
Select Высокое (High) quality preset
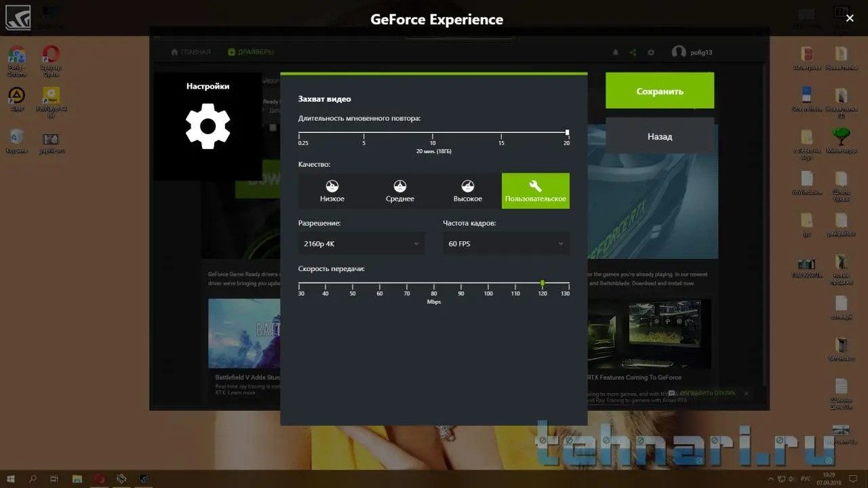[x=468, y=190]
